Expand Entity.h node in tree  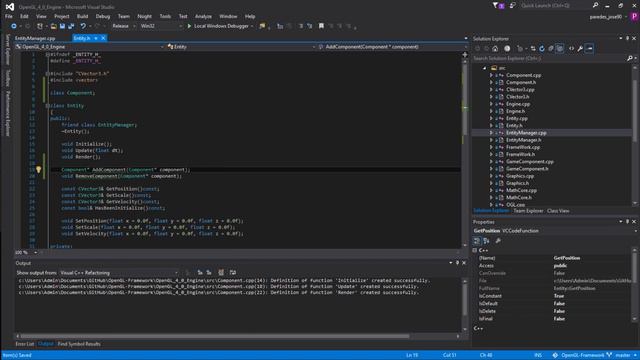point(491,126)
